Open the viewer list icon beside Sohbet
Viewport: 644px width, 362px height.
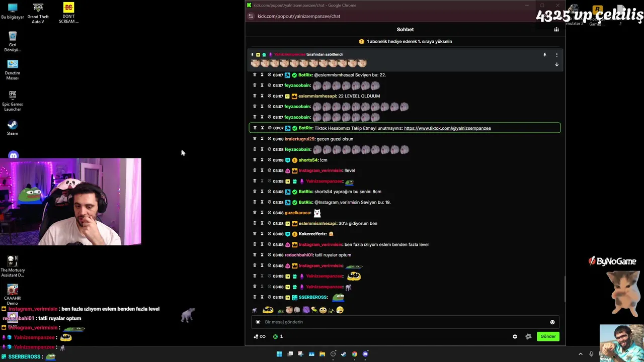(556, 30)
